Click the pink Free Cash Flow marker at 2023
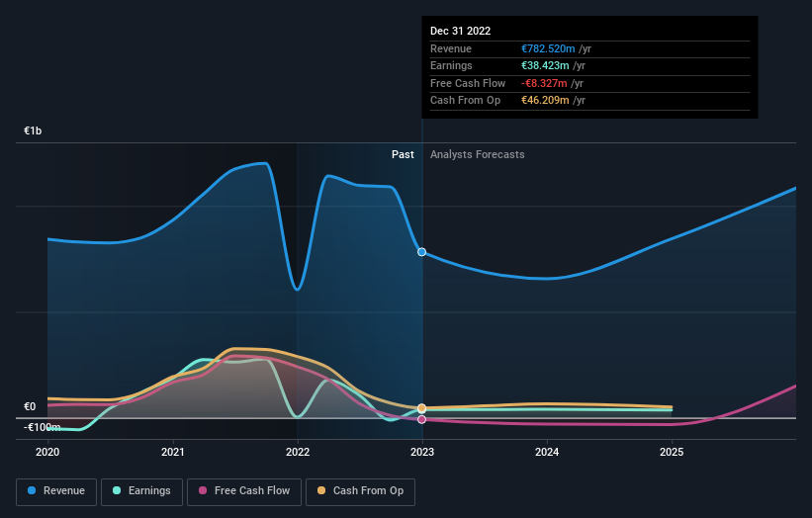Screen dimensions: 812x518 point(422,420)
